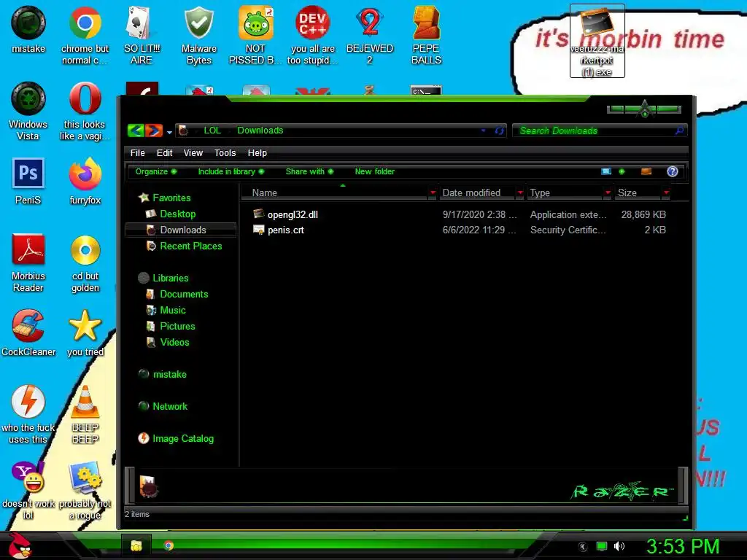Image resolution: width=747 pixels, height=560 pixels.
Task: Open the 'you tried' star icon
Action: coord(85,332)
